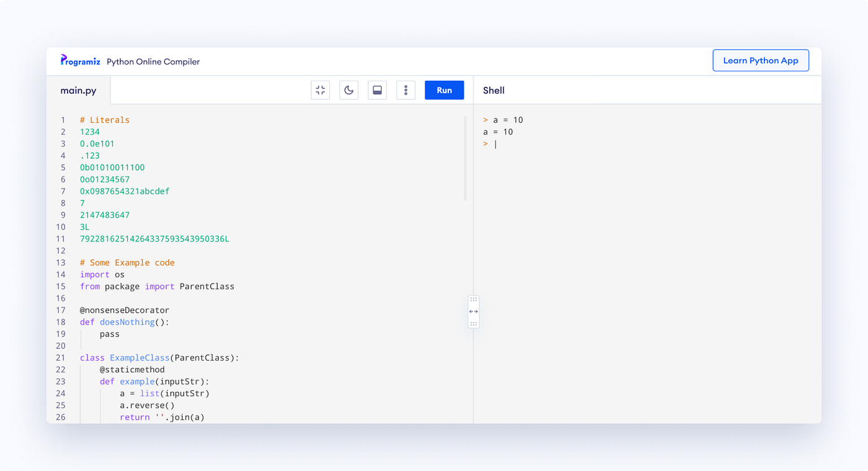This screenshot has width=868, height=471.
Task: Click the exit fullscreen icon
Action: point(320,90)
